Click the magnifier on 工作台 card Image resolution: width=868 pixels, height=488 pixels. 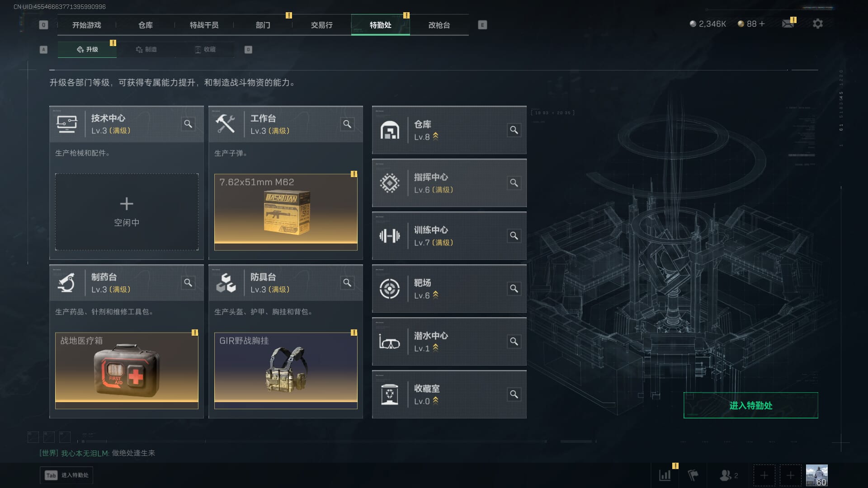pyautogui.click(x=347, y=124)
